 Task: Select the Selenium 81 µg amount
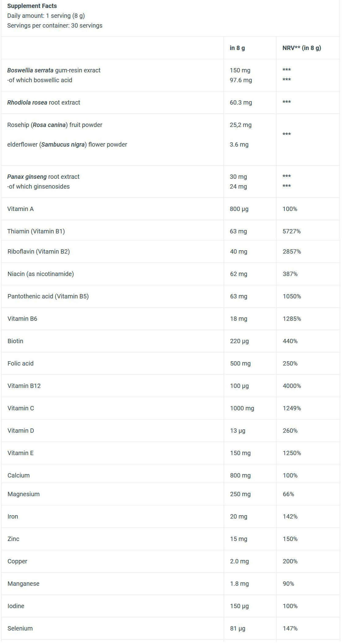click(237, 628)
